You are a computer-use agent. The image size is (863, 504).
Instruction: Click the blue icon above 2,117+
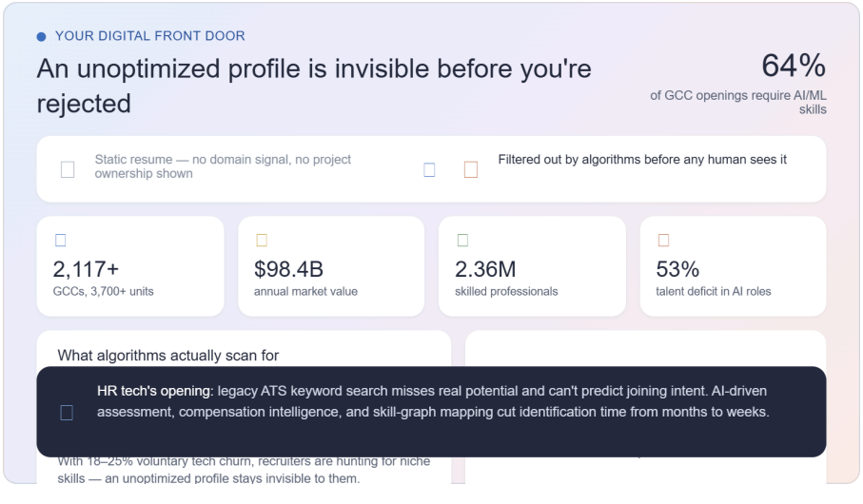[61, 241]
